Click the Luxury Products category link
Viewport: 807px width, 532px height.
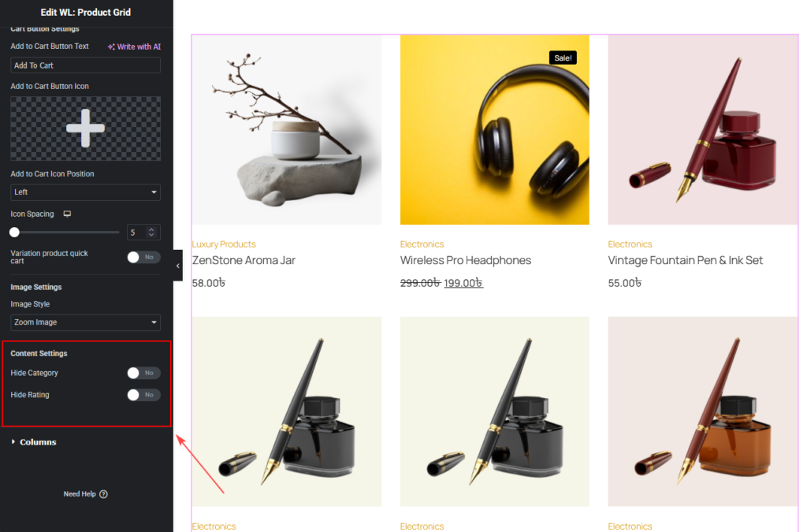click(x=224, y=244)
